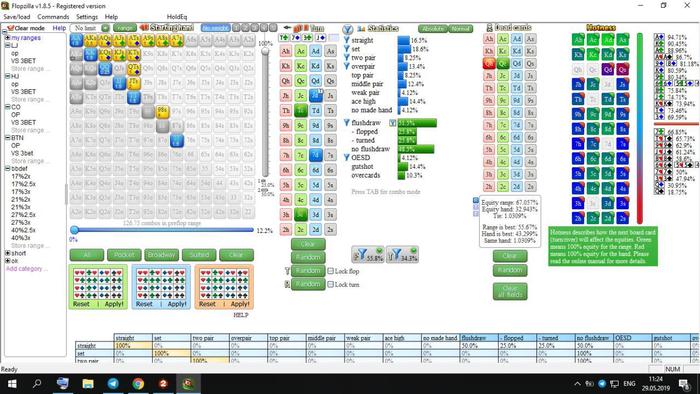
Task: Collapse the CO category
Action: (x=7, y=107)
